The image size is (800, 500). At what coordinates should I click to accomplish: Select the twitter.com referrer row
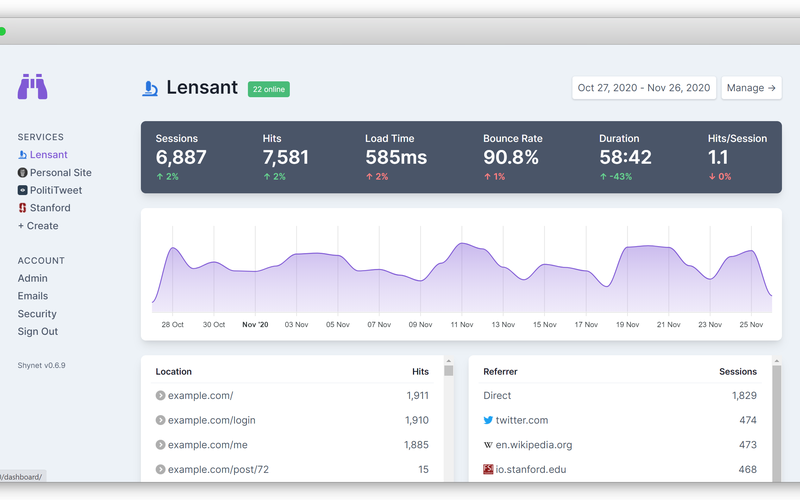620,420
